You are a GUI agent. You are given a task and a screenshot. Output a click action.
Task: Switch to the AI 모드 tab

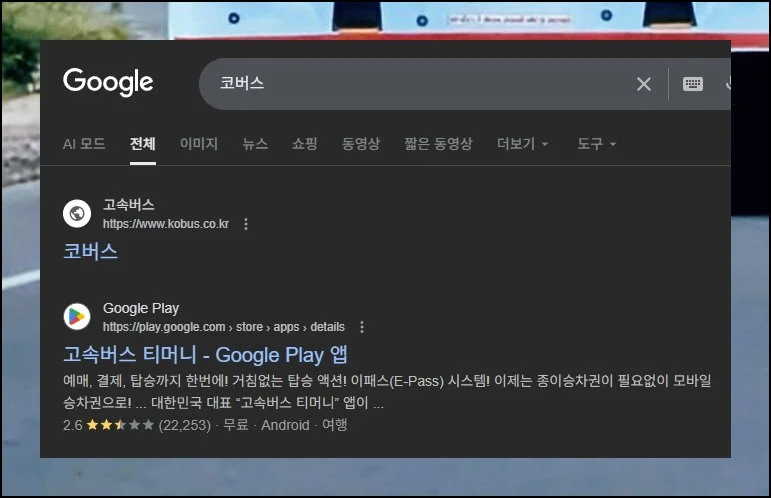point(84,144)
